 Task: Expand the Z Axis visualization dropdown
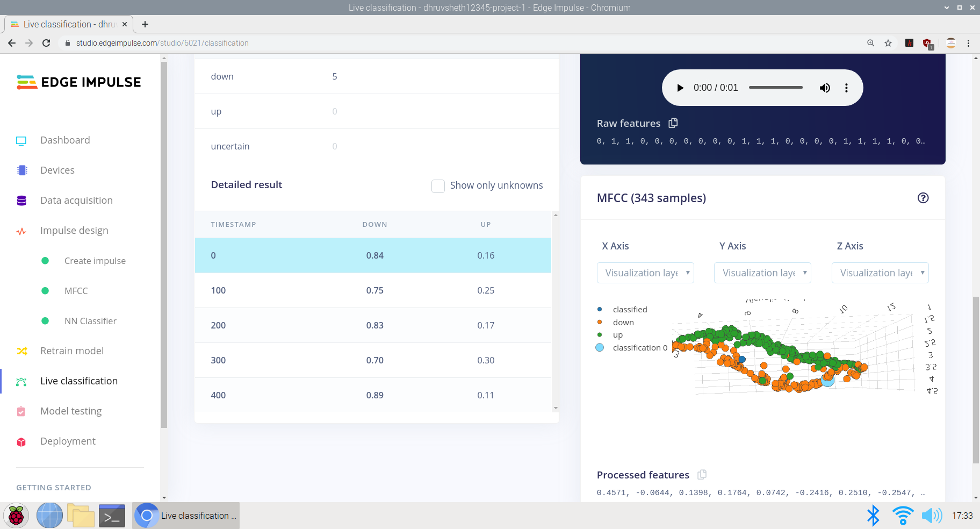pos(880,273)
